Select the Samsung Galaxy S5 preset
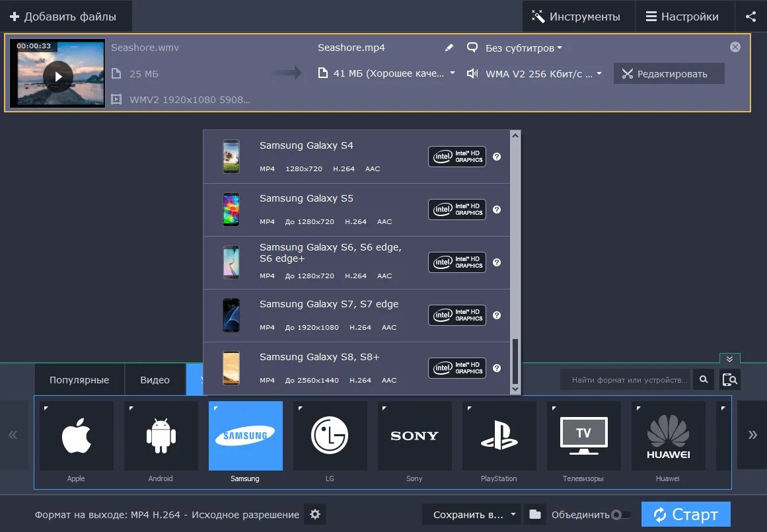The width and height of the screenshot is (767, 532). 356,209
